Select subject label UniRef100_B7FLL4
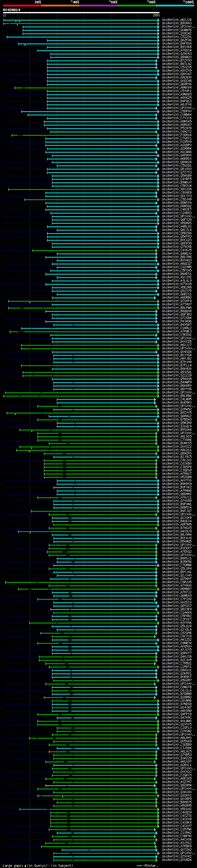Image resolution: width=197 pixels, height=868 pixels. (177, 365)
